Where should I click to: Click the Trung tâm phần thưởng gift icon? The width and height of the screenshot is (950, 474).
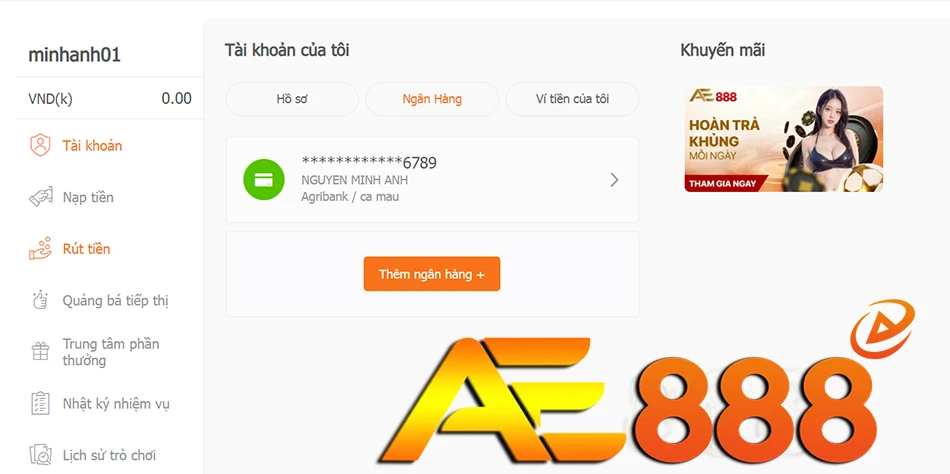tap(41, 351)
